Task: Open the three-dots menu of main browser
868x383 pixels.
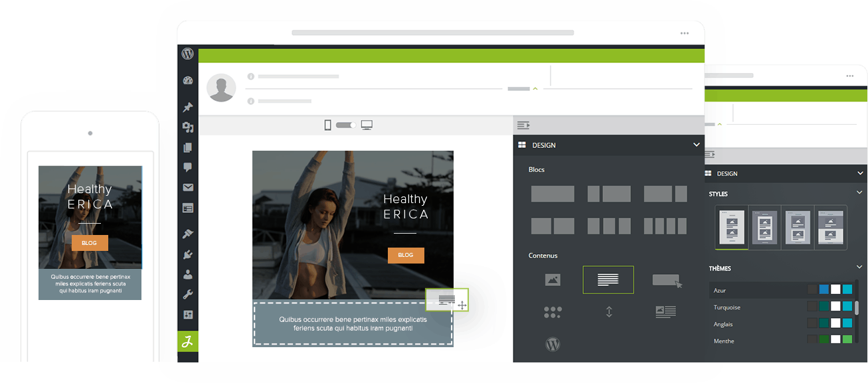Action: [x=685, y=33]
